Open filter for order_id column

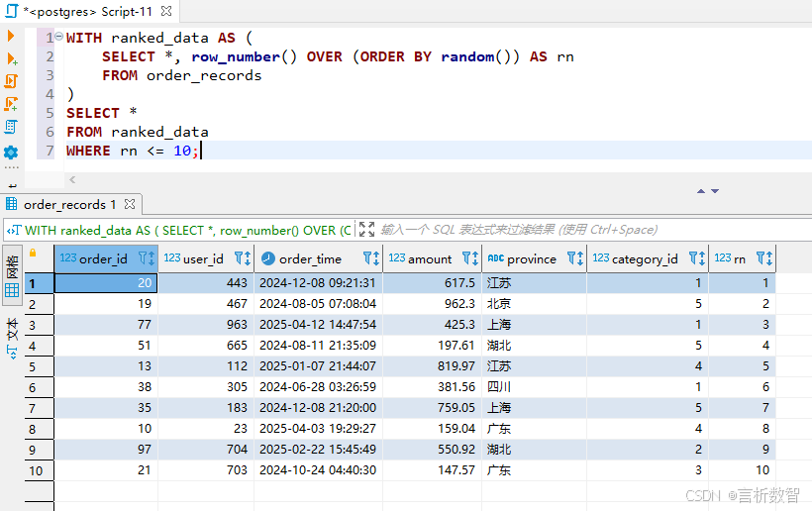pyautogui.click(x=143, y=257)
